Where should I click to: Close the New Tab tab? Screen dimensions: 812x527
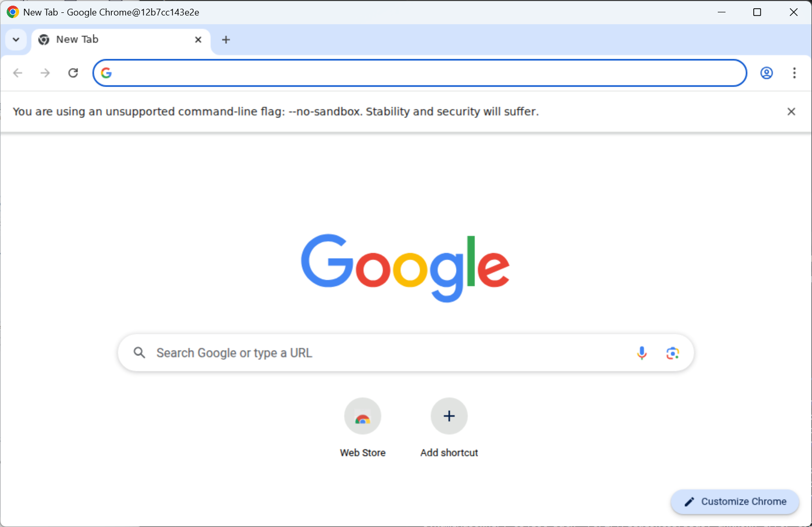point(198,40)
